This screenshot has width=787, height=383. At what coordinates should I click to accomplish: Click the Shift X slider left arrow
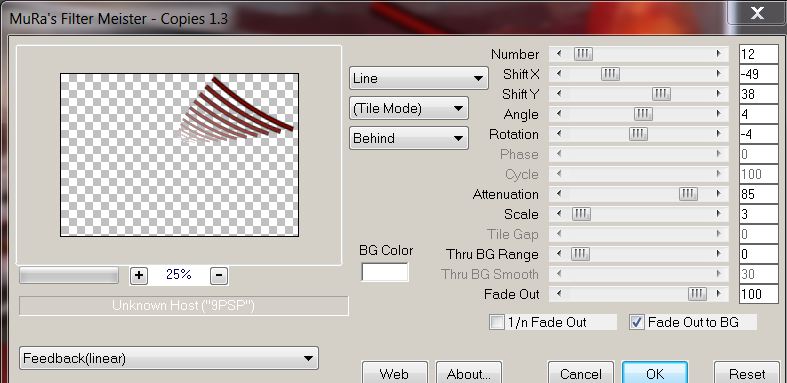click(x=559, y=74)
